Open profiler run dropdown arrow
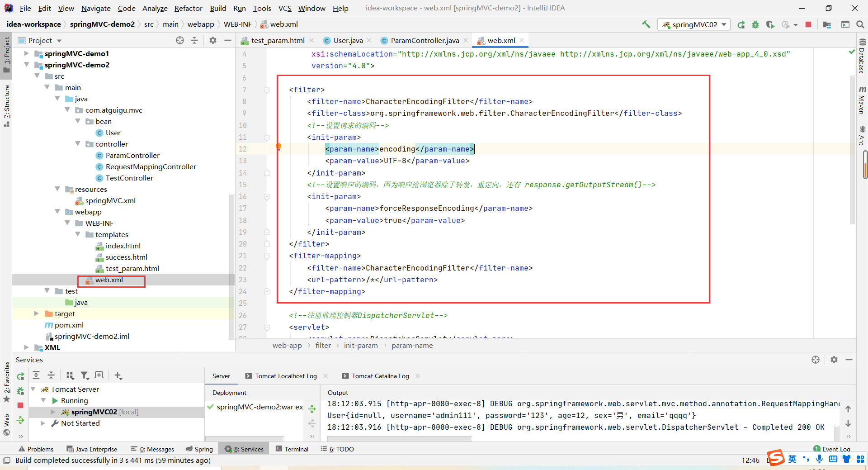 796,25
